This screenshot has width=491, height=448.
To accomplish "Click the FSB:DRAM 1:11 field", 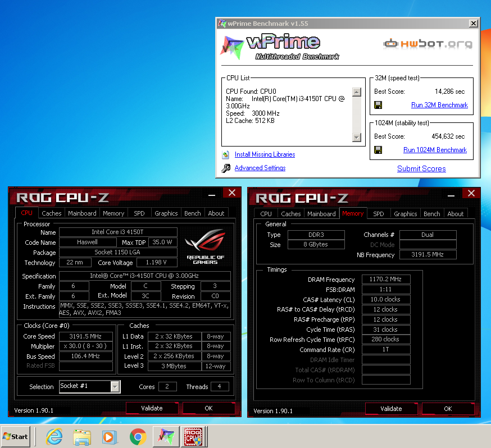I will pyautogui.click(x=386, y=289).
